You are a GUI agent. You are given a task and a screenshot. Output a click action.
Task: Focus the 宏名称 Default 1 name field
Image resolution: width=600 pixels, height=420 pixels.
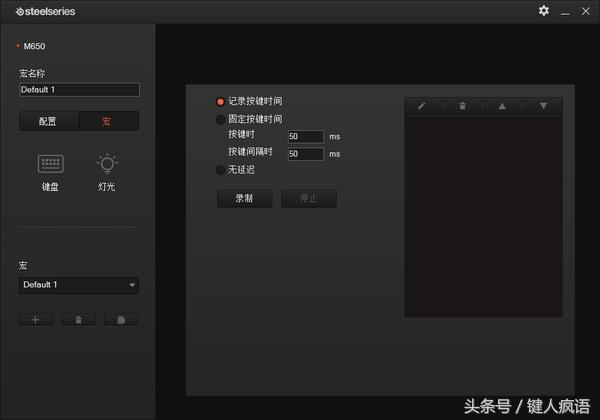[79, 90]
